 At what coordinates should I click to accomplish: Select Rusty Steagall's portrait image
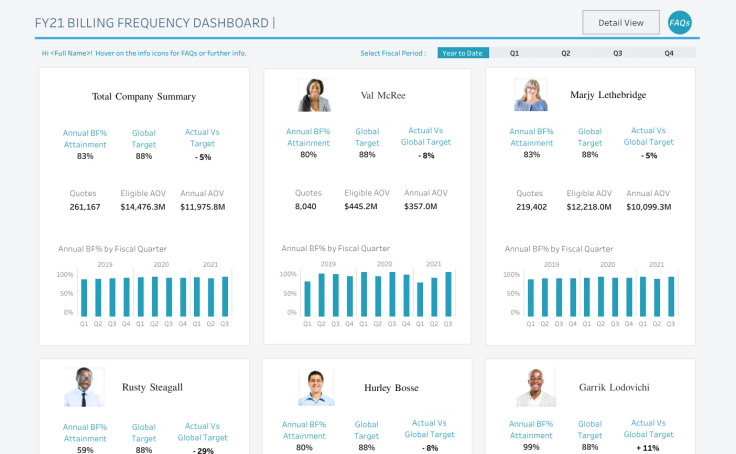[x=84, y=387]
